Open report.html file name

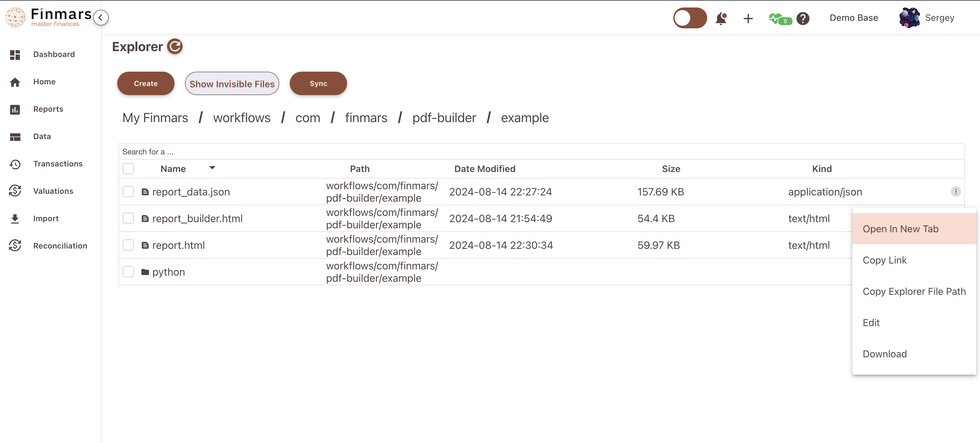click(x=178, y=246)
